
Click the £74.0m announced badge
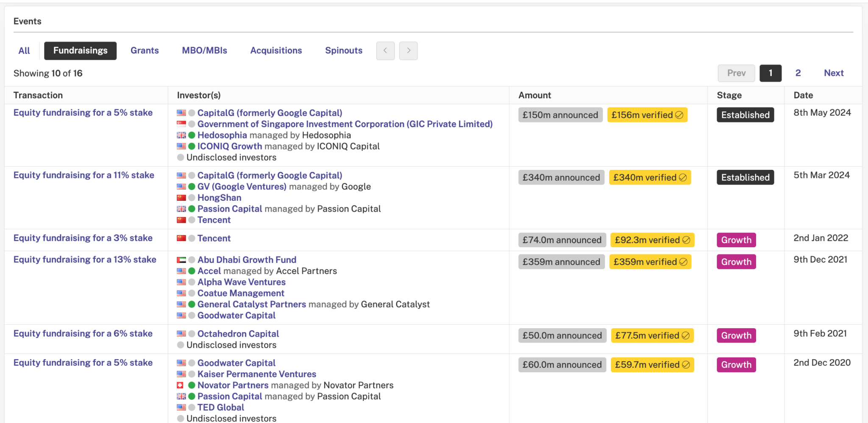pos(562,240)
